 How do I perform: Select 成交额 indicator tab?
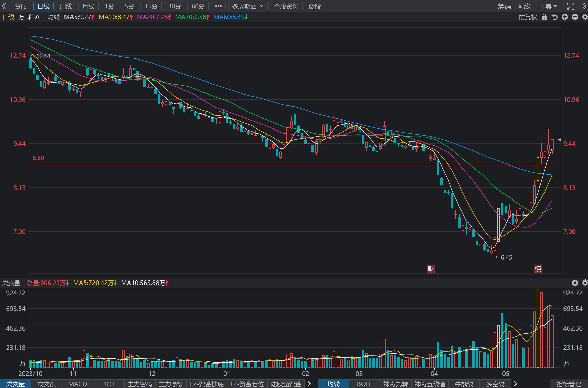point(46,384)
